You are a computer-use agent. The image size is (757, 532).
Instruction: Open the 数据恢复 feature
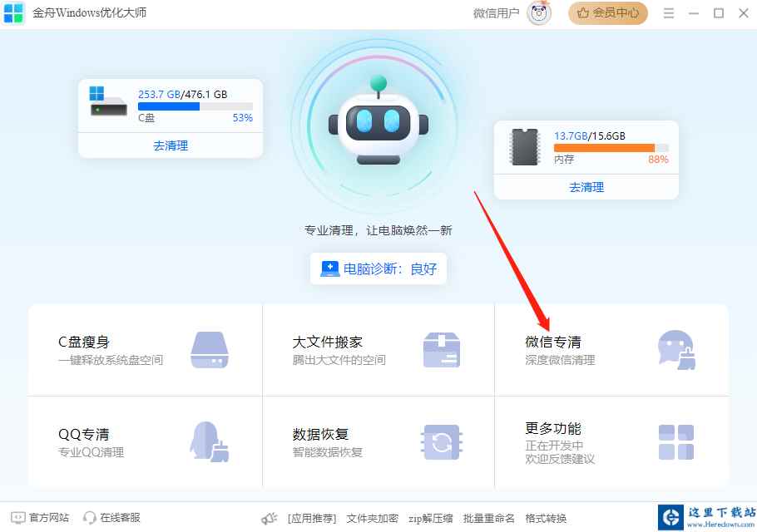(x=378, y=442)
